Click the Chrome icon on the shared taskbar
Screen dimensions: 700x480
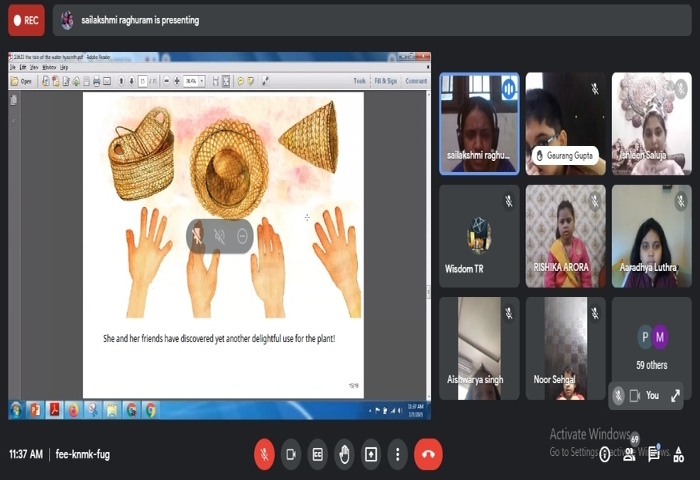click(150, 410)
